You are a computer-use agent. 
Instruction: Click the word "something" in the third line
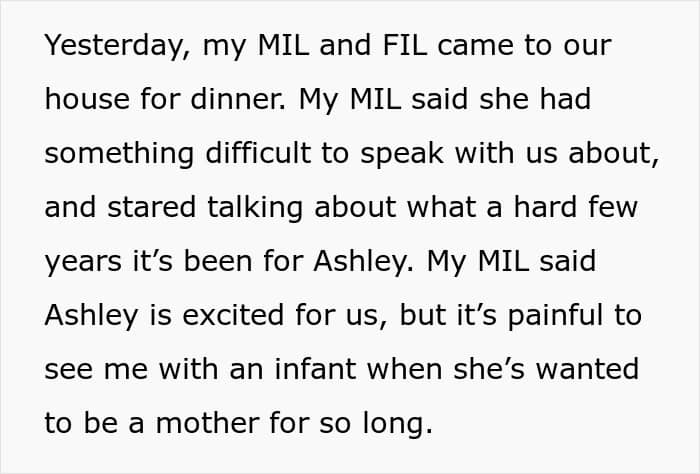click(x=119, y=154)
